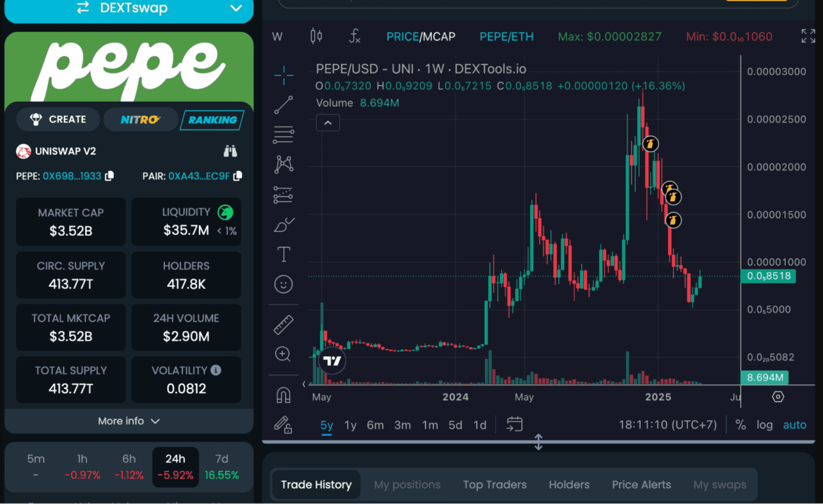823x504 pixels.
Task: Open the Fibonacci retracement tool
Action: [x=283, y=134]
